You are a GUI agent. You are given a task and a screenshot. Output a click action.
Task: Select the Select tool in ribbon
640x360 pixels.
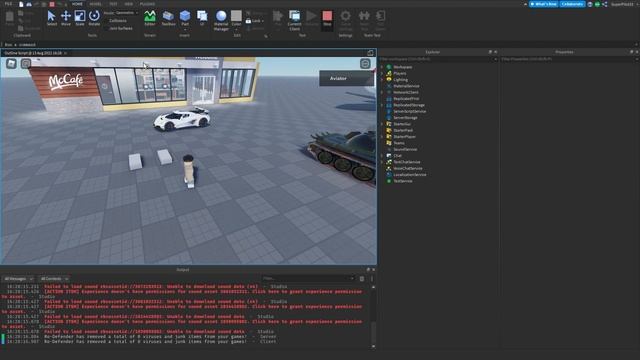(x=51, y=18)
